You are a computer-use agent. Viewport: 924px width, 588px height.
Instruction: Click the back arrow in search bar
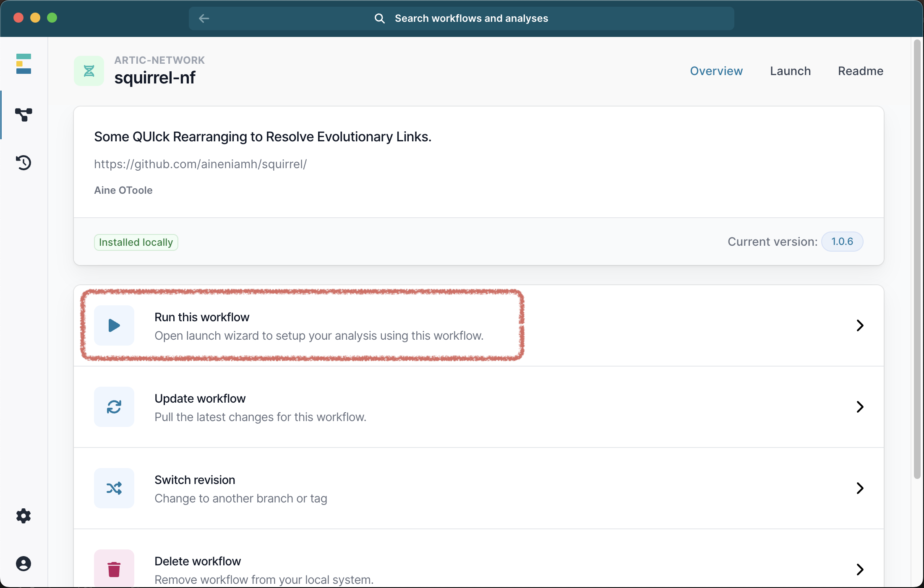(x=204, y=18)
